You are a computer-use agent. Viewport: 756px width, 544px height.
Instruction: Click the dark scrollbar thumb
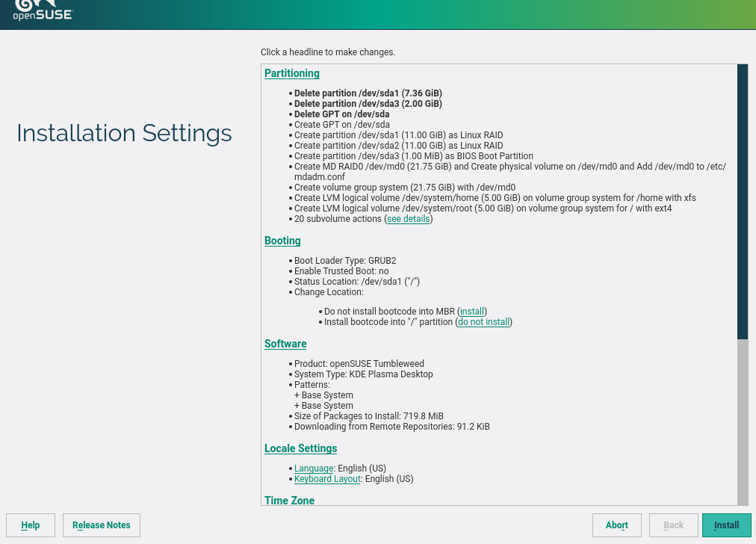742,202
